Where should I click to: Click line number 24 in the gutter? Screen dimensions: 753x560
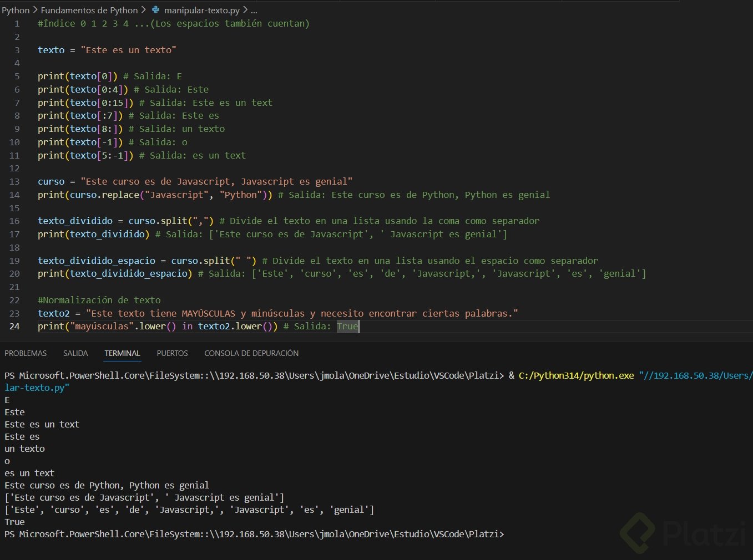tap(14, 327)
